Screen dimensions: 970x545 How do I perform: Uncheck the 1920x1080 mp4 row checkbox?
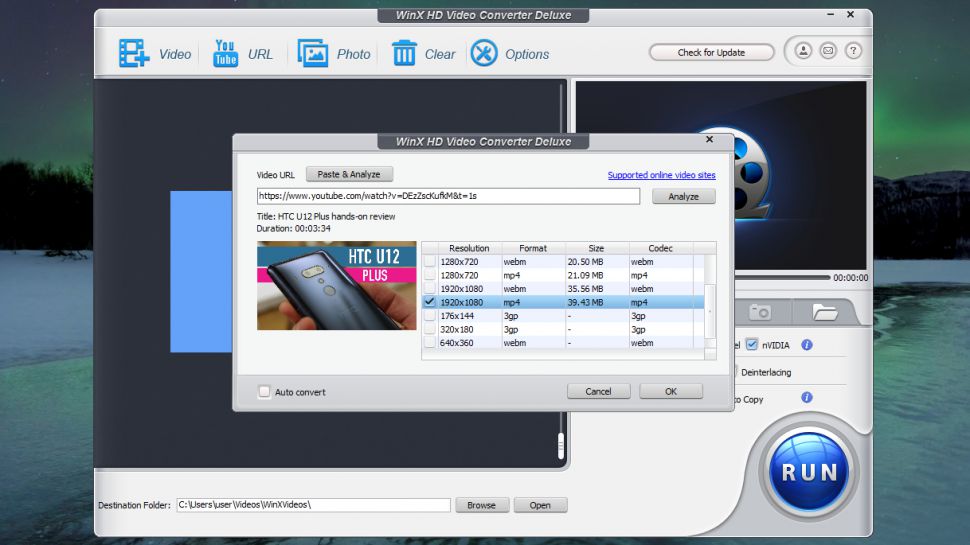click(x=430, y=302)
